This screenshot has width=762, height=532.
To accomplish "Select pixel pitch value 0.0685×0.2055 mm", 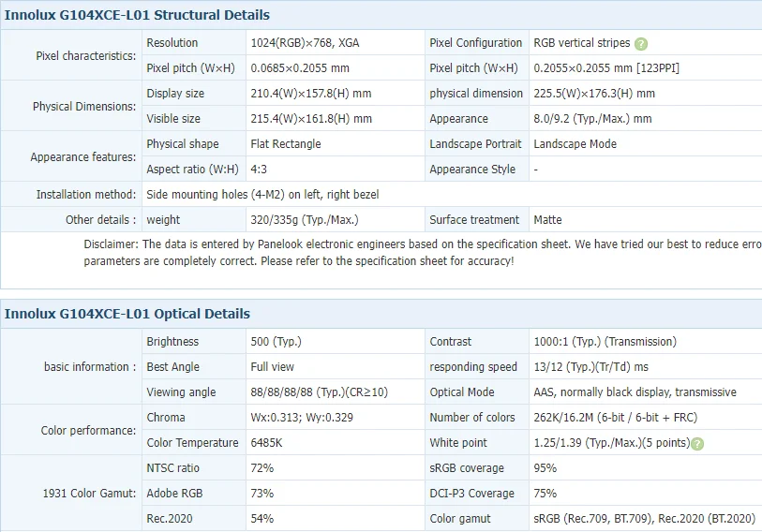I will pos(300,68).
